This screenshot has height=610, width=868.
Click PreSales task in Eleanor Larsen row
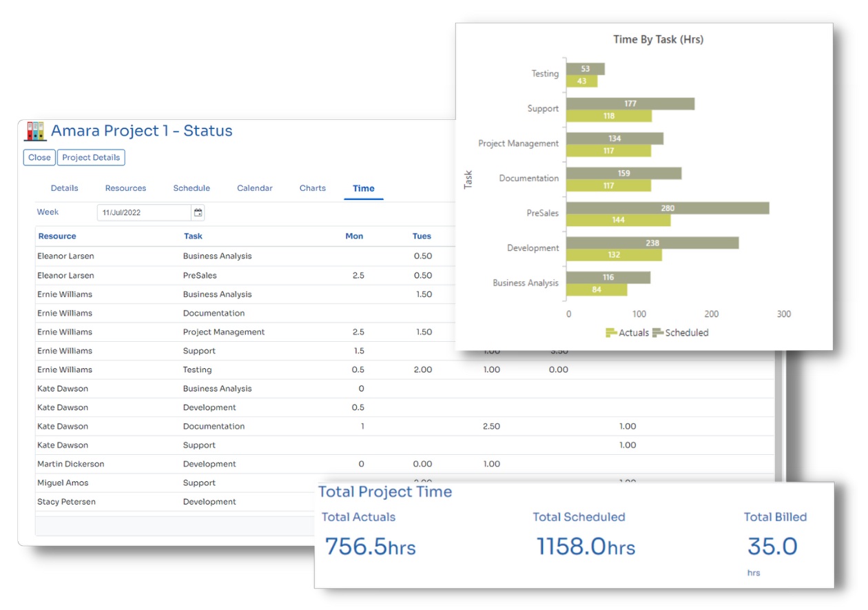(200, 275)
